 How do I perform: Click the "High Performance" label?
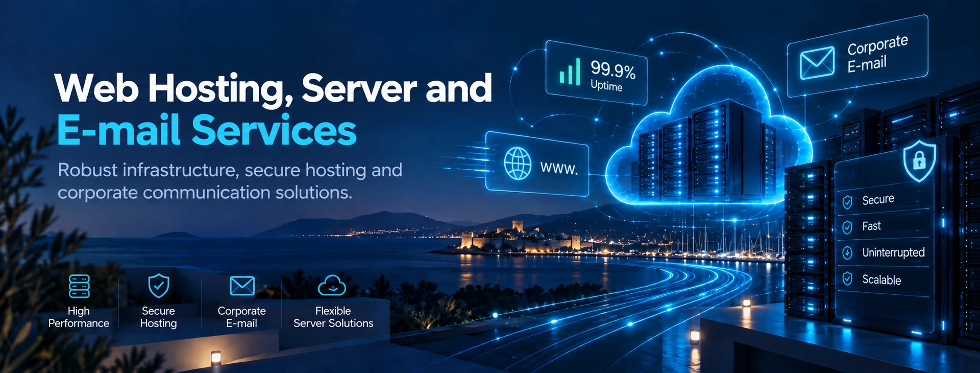pos(79,317)
